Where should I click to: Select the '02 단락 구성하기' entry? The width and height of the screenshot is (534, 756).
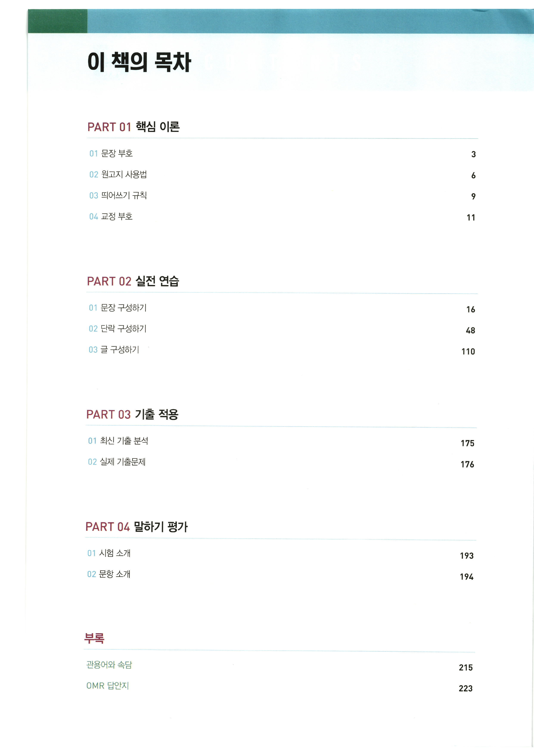click(118, 329)
